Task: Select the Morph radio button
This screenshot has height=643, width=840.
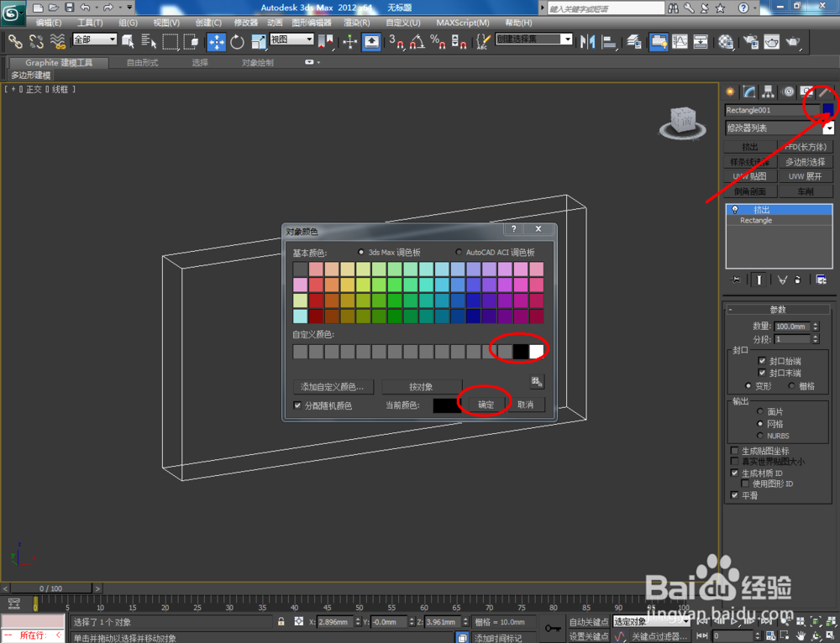Action: click(748, 385)
